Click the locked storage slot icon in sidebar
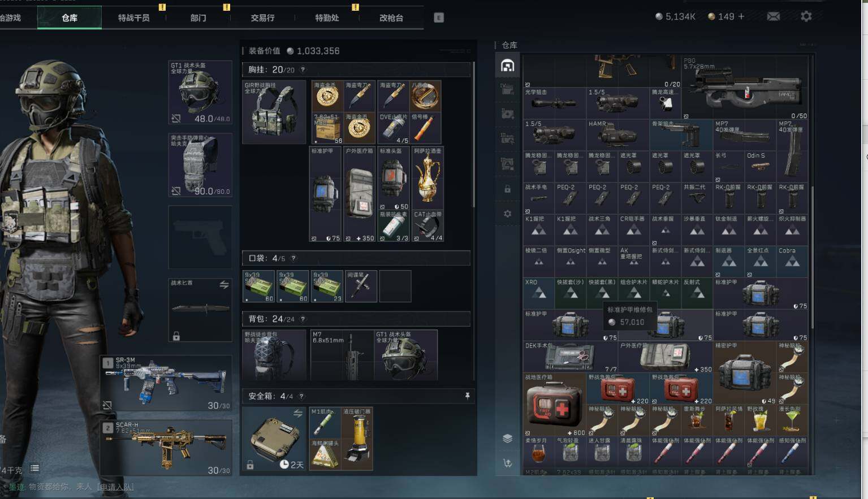This screenshot has width=868, height=499. click(x=507, y=189)
